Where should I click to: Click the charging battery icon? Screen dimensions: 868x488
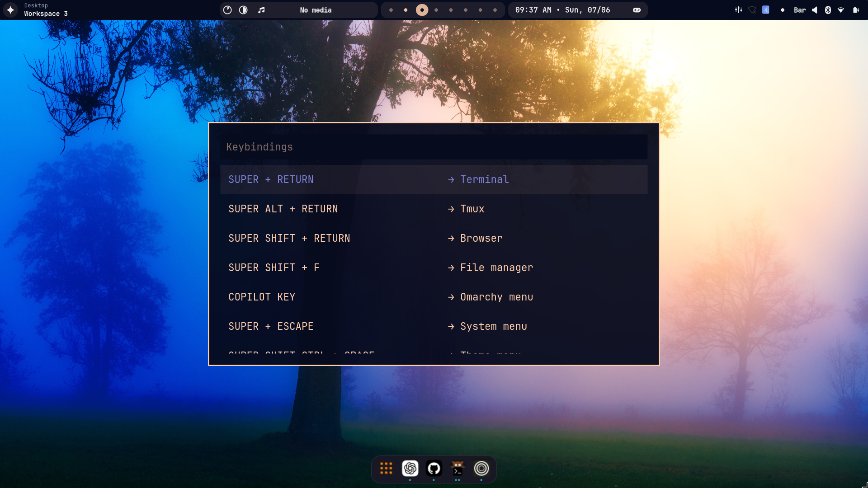pyautogui.click(x=856, y=10)
